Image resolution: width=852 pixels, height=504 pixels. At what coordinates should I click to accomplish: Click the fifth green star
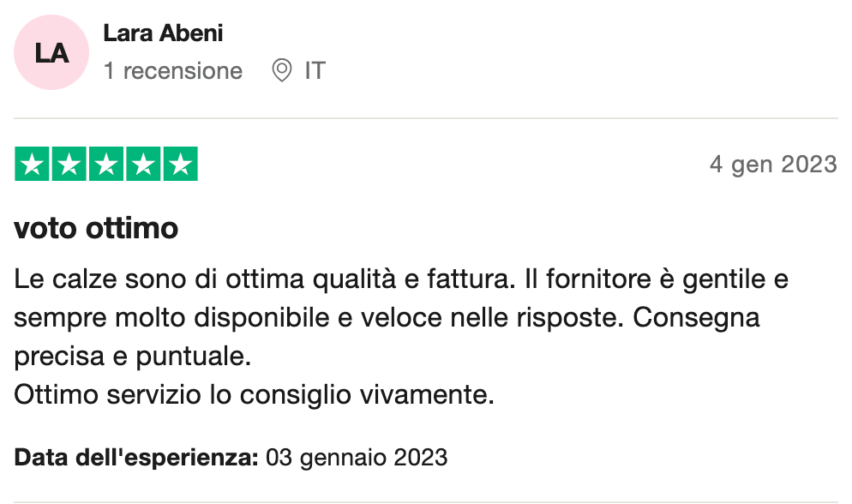point(180,164)
